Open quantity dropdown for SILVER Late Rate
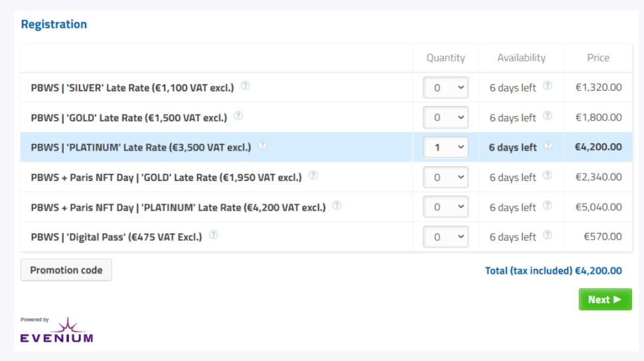Screen dimensions: 644x361 445,88
